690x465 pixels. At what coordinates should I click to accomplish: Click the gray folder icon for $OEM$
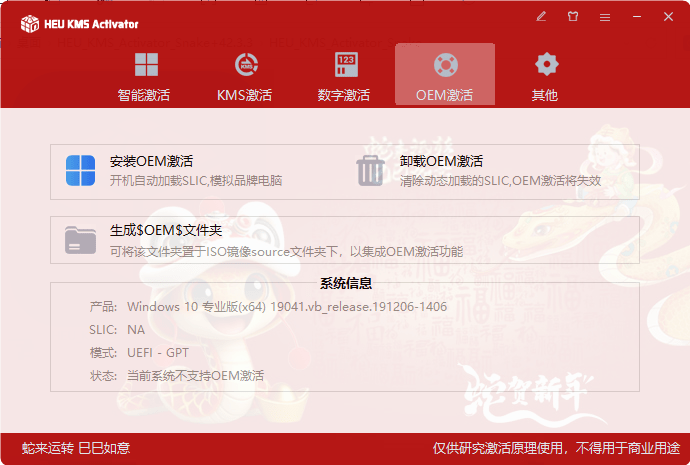pyautogui.click(x=80, y=240)
